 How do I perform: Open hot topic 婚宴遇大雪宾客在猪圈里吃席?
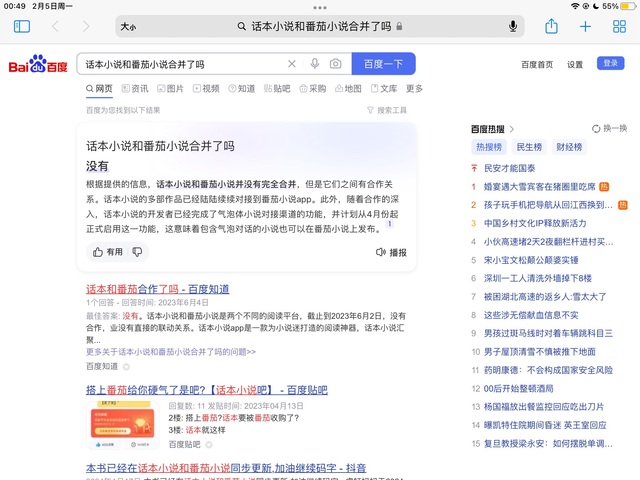(x=540, y=187)
